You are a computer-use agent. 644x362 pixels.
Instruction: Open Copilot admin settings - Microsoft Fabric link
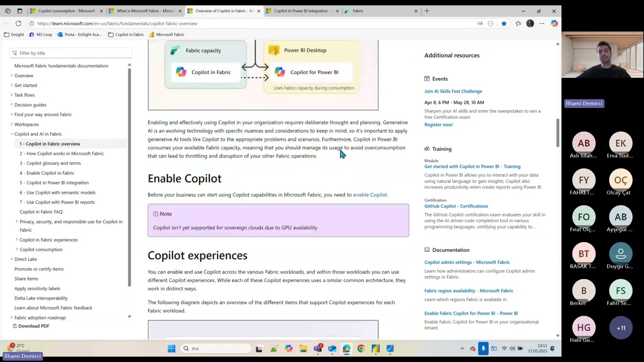click(x=467, y=262)
